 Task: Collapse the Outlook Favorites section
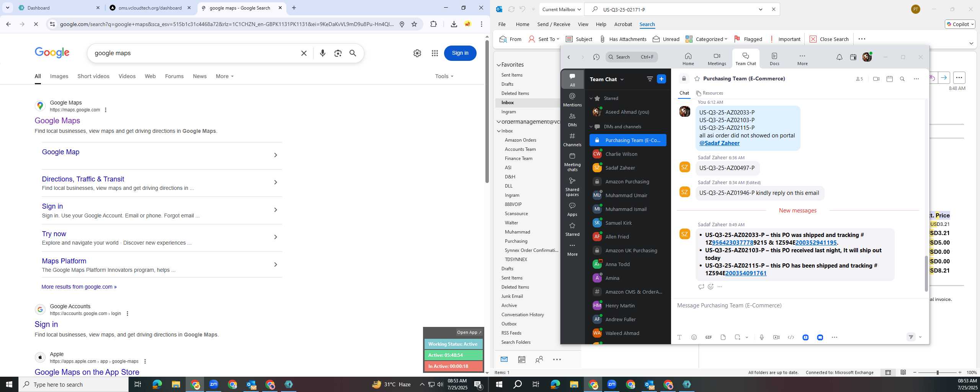(499, 65)
